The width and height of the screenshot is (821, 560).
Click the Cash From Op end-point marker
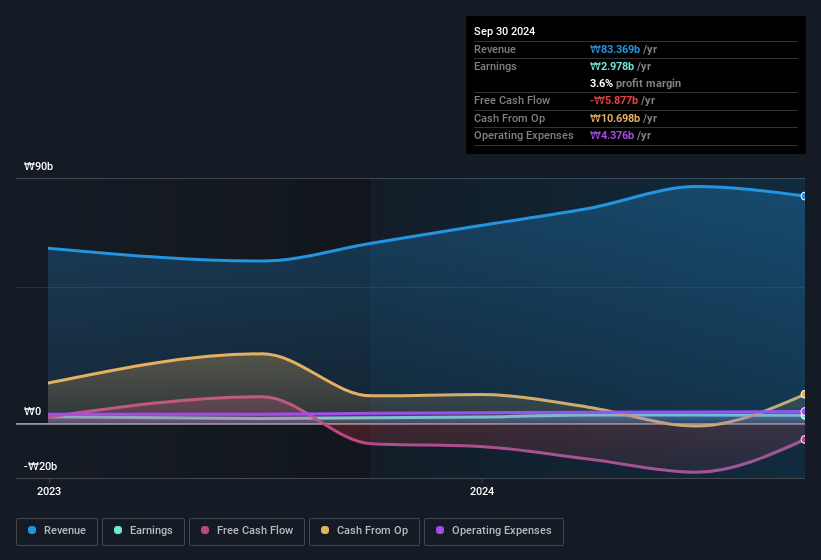click(x=804, y=394)
